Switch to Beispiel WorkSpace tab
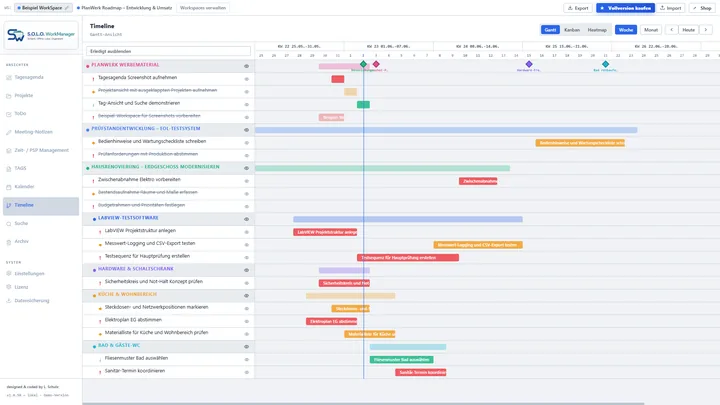720x405 pixels. (43, 8)
